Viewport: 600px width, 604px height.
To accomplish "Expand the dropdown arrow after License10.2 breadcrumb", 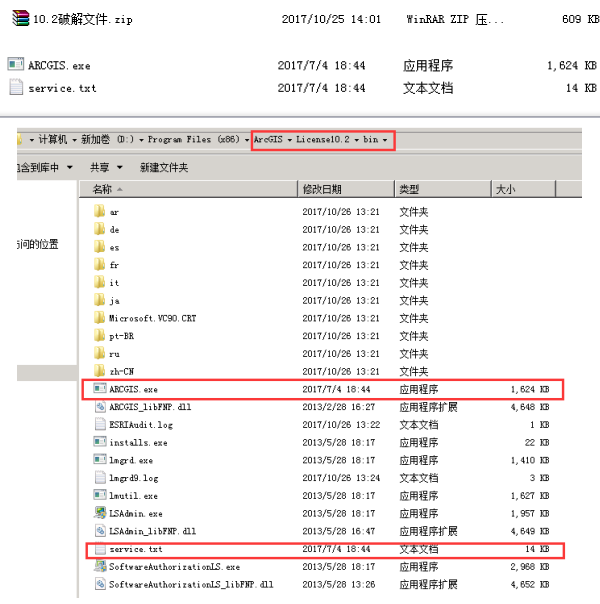I will 357,140.
